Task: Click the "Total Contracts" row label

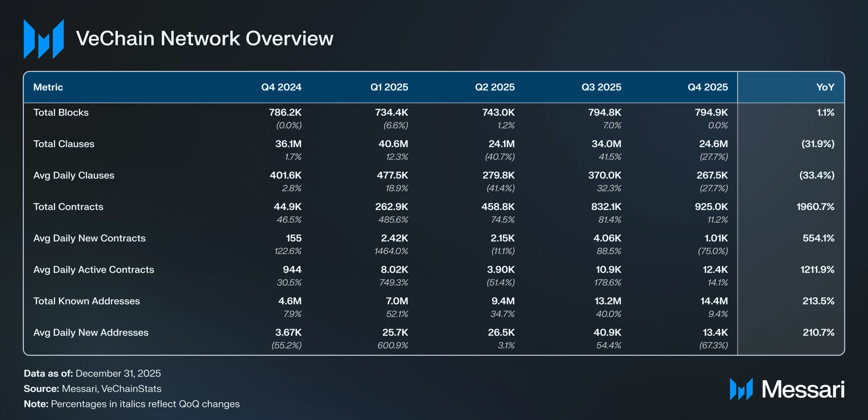Action: coord(68,207)
